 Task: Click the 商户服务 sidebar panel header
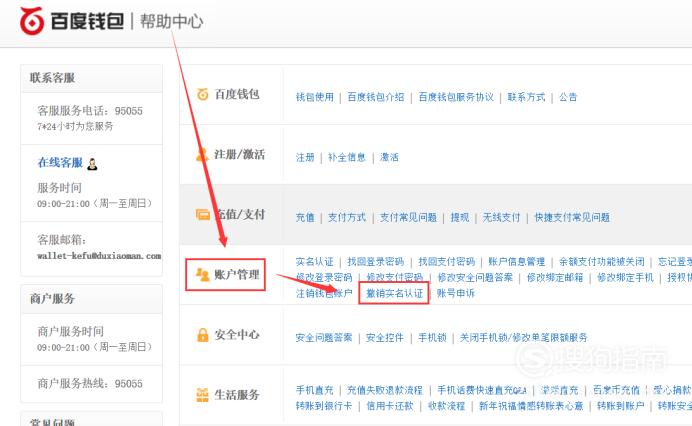point(91,299)
